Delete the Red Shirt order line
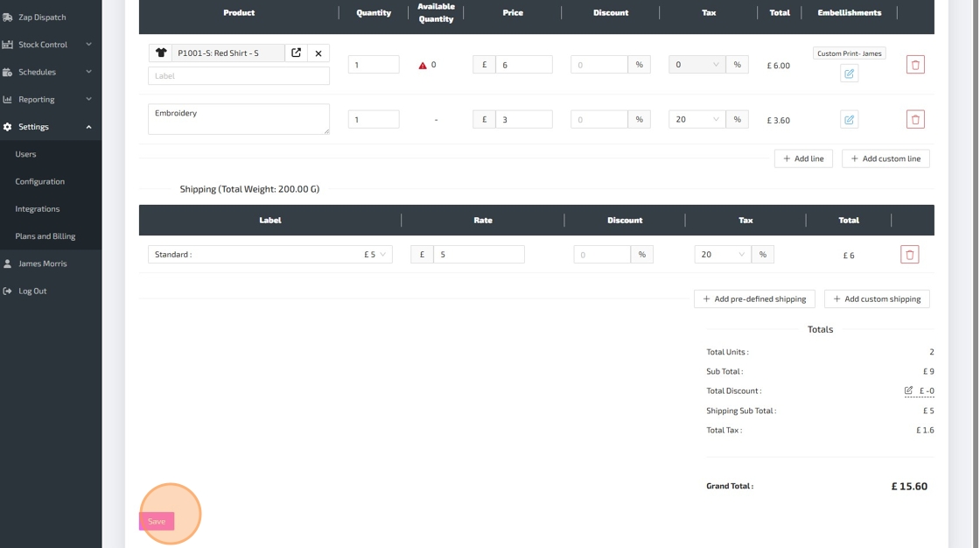The width and height of the screenshot is (980, 548). 915,65
